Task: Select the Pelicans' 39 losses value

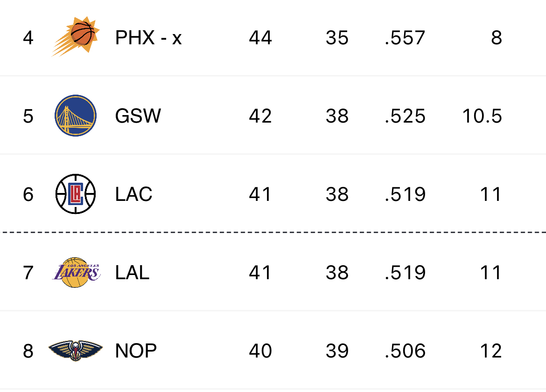Action: pos(337,351)
